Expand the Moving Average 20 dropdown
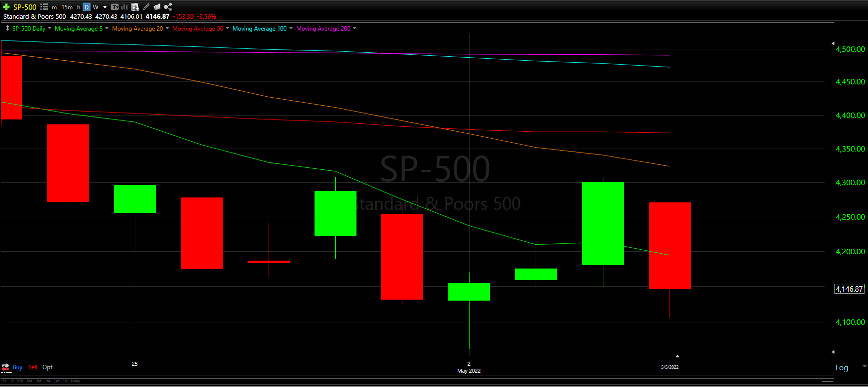The image size is (868, 387). tap(167, 28)
